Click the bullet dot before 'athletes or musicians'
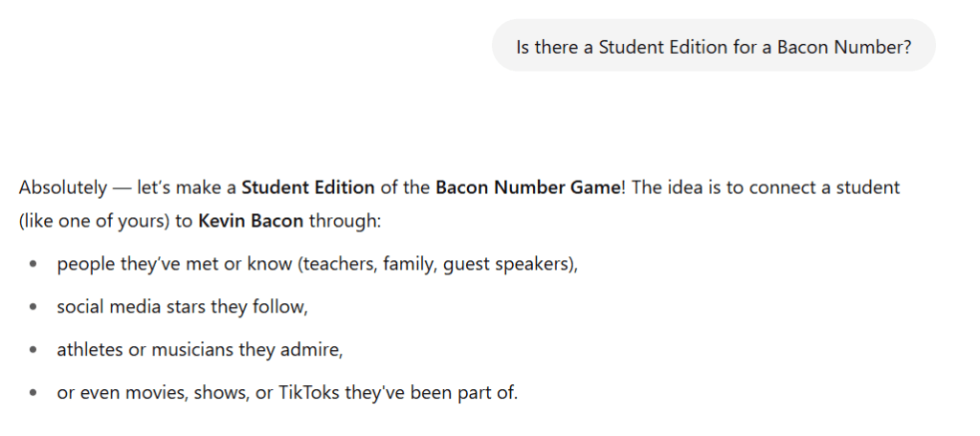The width and height of the screenshot is (980, 436). point(35,351)
